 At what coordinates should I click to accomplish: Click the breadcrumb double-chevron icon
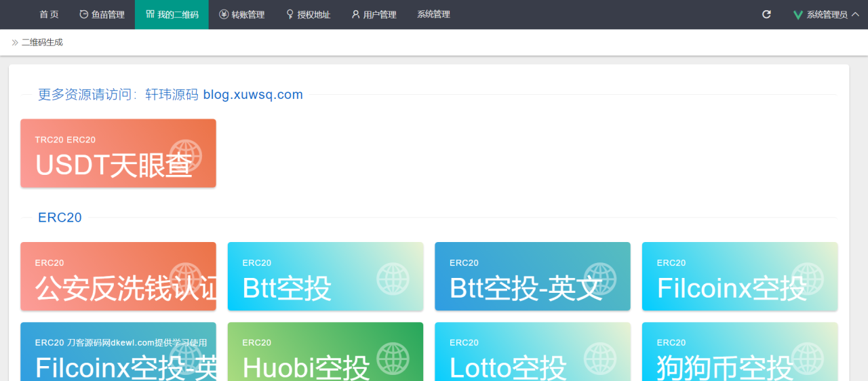point(15,42)
